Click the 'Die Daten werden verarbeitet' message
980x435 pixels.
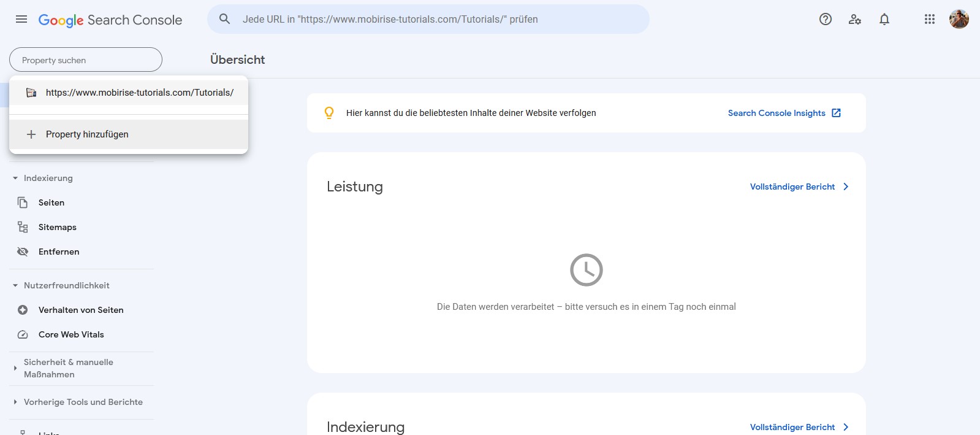(x=587, y=307)
